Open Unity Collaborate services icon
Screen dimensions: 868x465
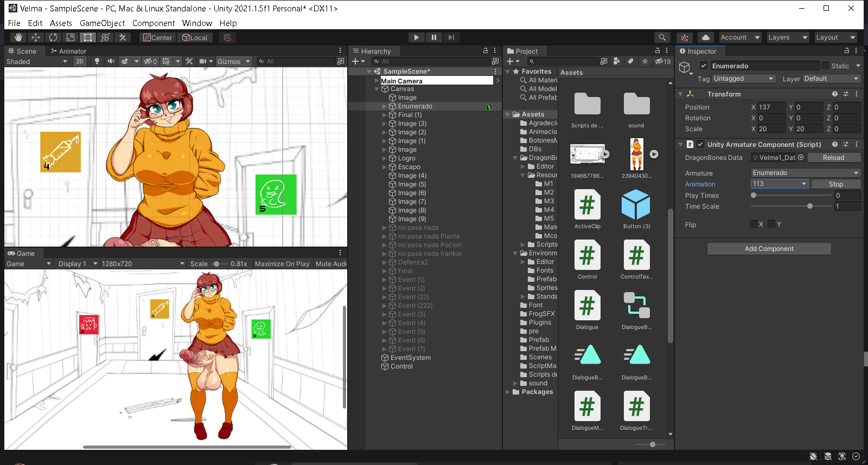[x=685, y=37]
